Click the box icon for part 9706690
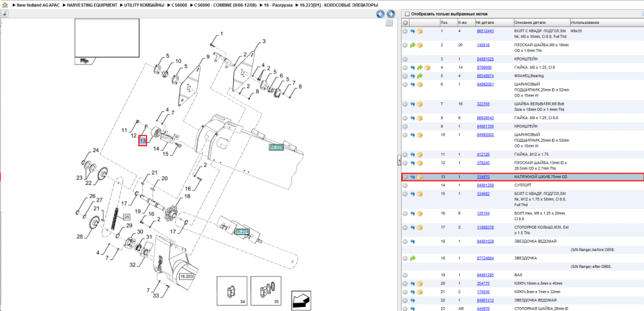This screenshot has height=311, width=644. click(x=427, y=68)
